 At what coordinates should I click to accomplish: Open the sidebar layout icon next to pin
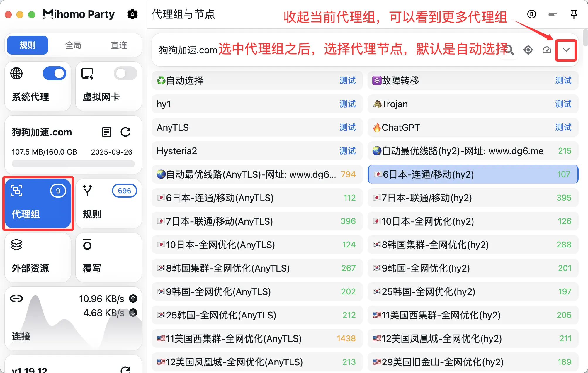coord(553,14)
